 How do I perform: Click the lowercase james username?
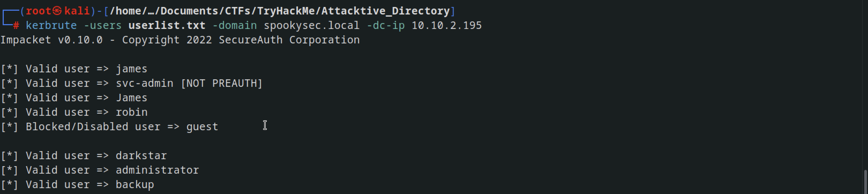[x=132, y=69]
